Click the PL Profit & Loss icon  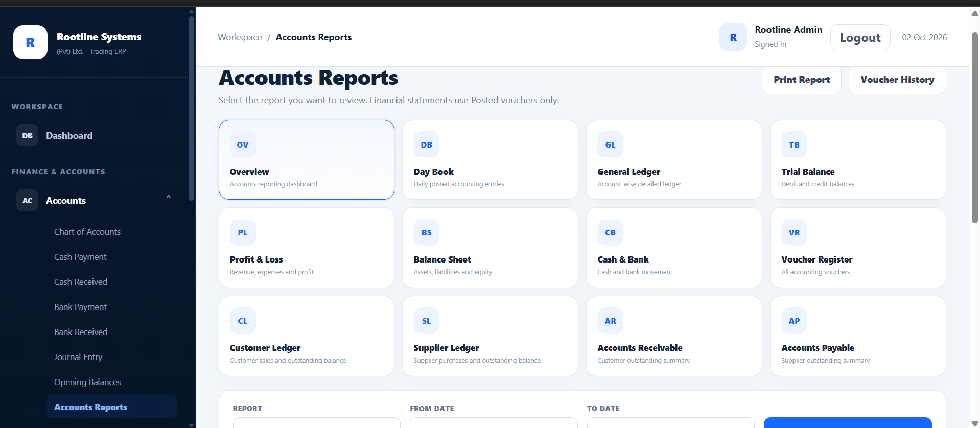tap(243, 232)
